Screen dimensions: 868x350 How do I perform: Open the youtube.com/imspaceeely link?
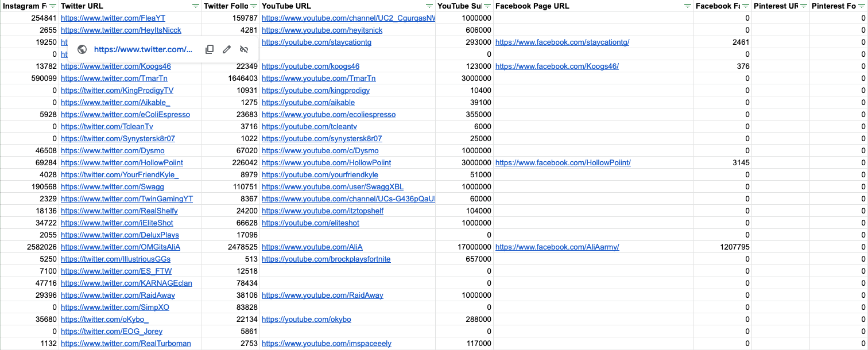[327, 343]
